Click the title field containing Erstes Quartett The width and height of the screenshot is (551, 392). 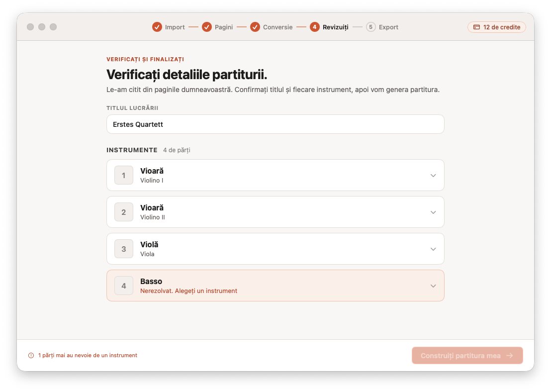[275, 124]
